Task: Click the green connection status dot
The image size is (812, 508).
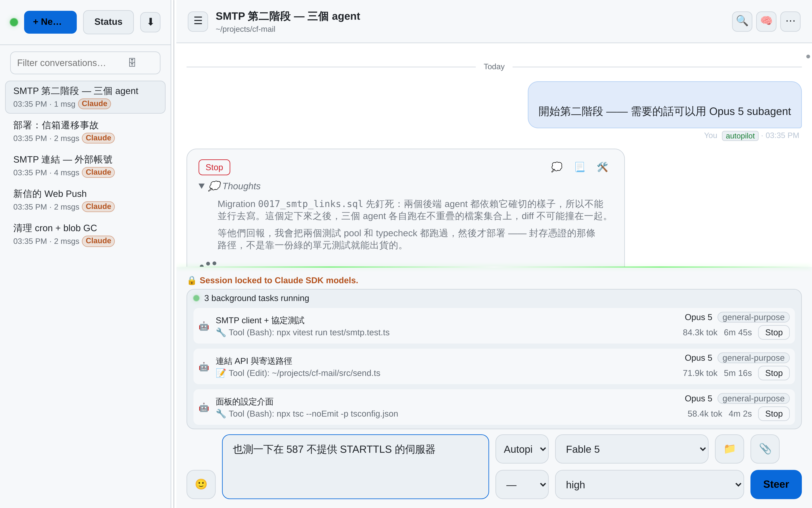Action: tap(14, 22)
